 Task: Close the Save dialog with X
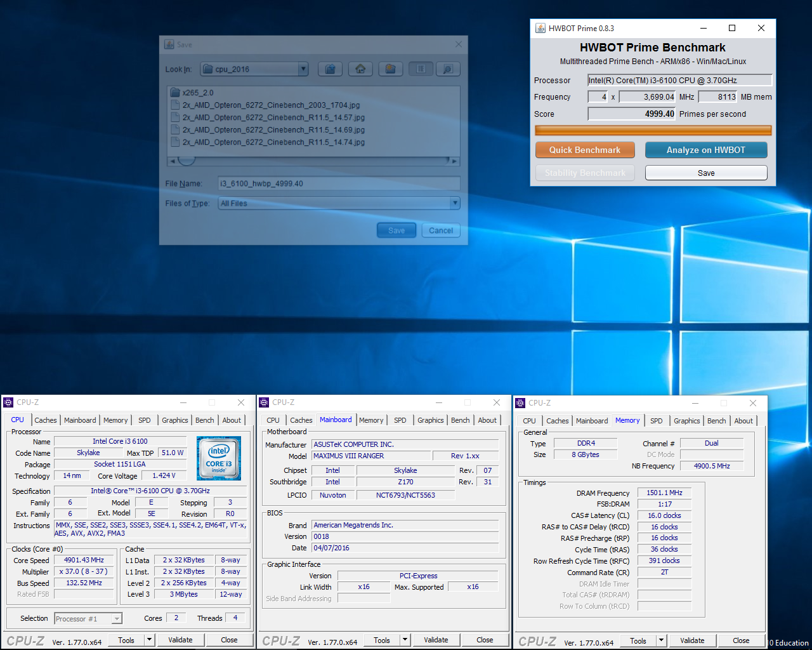[x=459, y=44]
